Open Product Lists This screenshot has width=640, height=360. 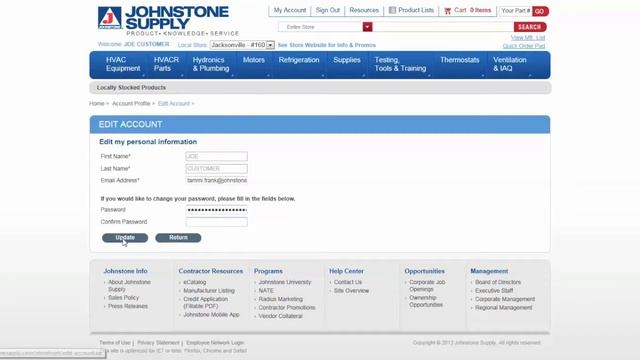tap(416, 10)
